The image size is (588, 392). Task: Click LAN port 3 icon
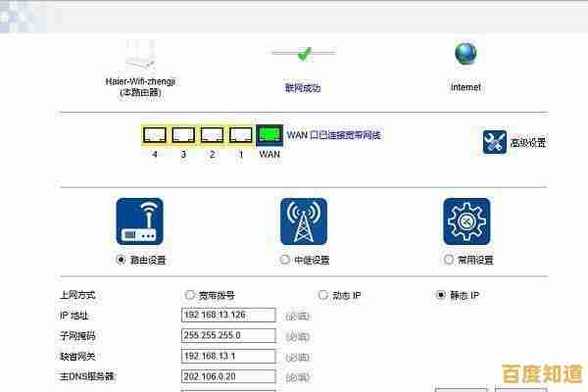point(183,135)
